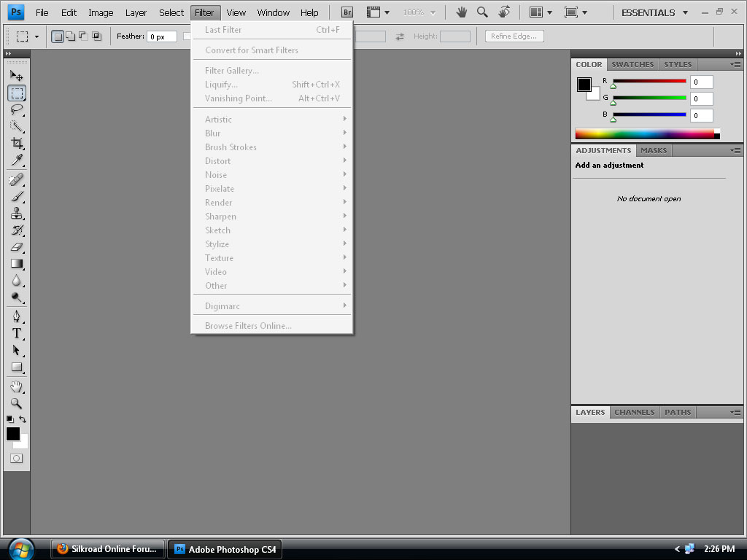This screenshot has height=560, width=747.
Task: Open the ESSENTIALS workspace dropdown
Action: tap(654, 12)
